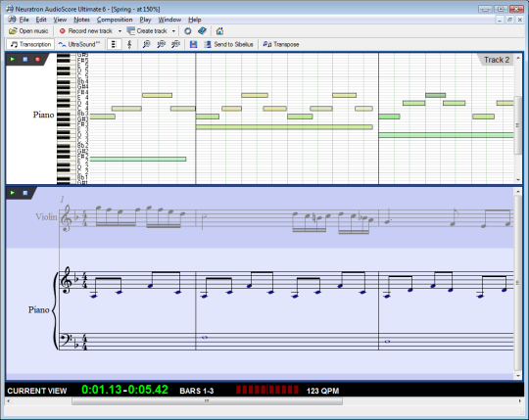Click the piano roll scroll up arrow
Image resolution: width=529 pixels, height=420 pixels.
(518, 58)
